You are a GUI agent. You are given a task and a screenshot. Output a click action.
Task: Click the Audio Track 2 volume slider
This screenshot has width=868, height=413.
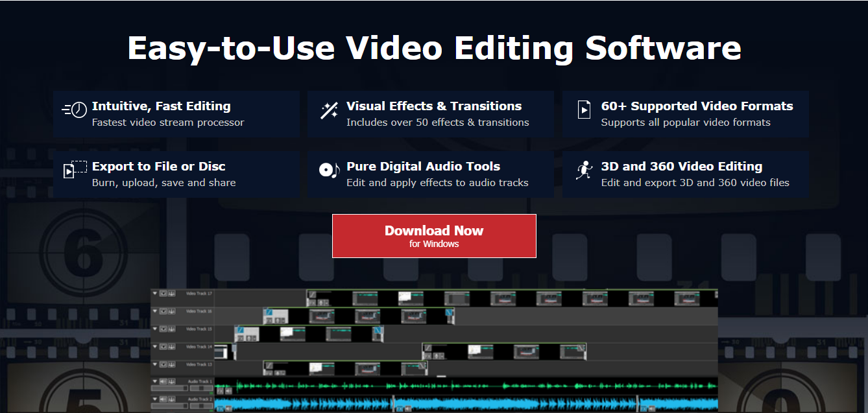[170, 406]
